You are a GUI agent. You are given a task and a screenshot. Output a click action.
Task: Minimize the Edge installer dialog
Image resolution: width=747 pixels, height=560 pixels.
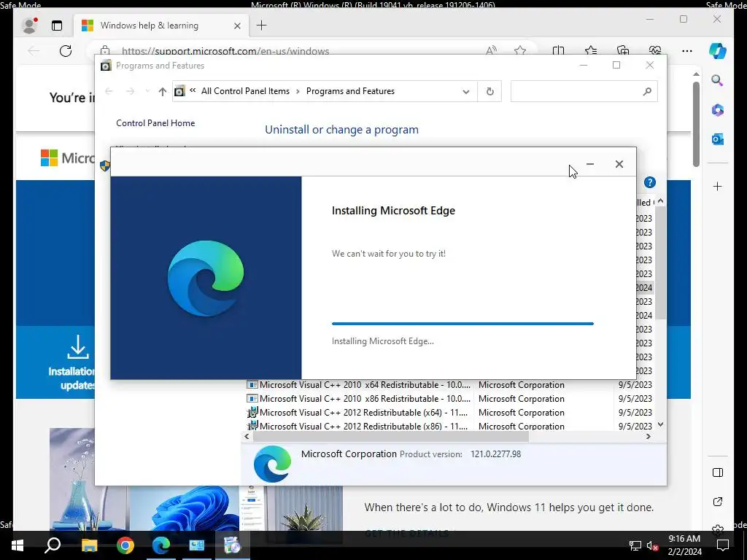pyautogui.click(x=589, y=164)
